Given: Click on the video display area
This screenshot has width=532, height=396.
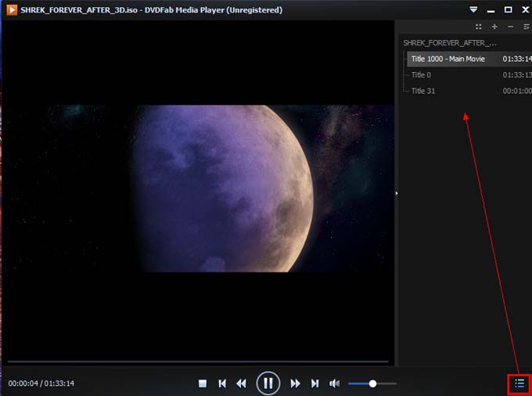Looking at the screenshot, I should click(198, 189).
